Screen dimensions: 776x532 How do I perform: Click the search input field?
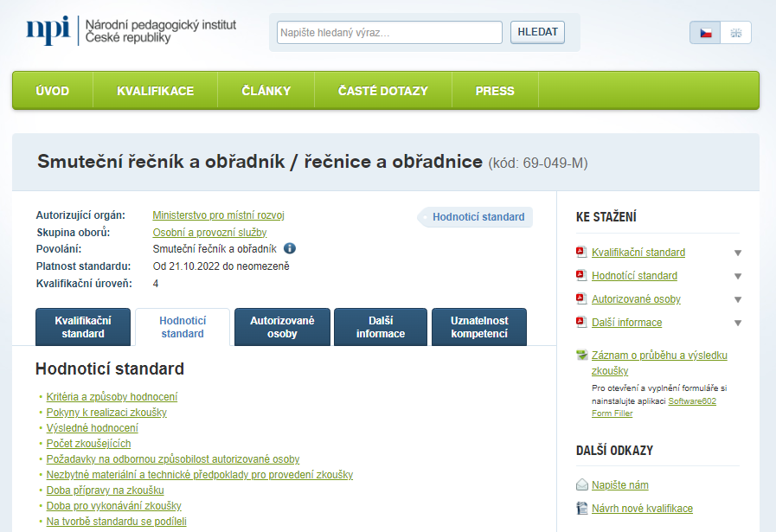(389, 33)
